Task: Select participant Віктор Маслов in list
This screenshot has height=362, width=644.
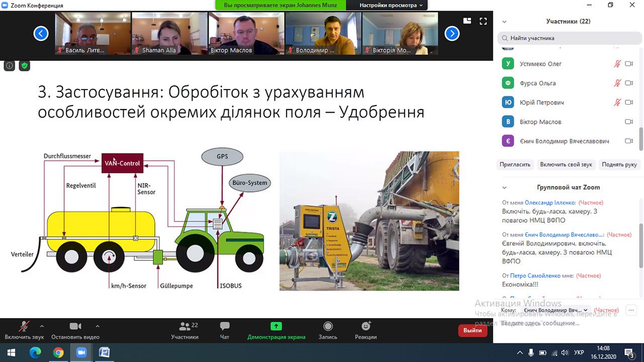Action: [x=568, y=122]
